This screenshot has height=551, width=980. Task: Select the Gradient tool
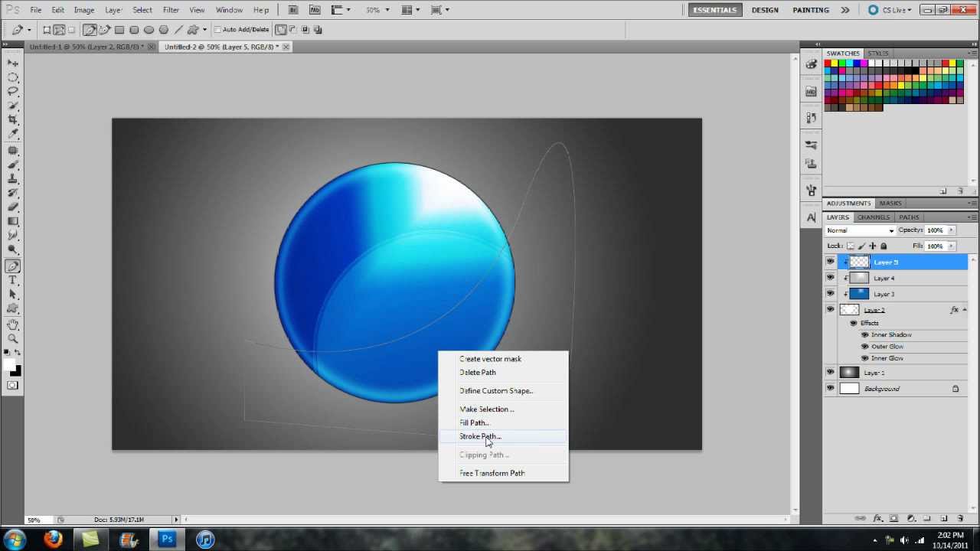coord(13,222)
